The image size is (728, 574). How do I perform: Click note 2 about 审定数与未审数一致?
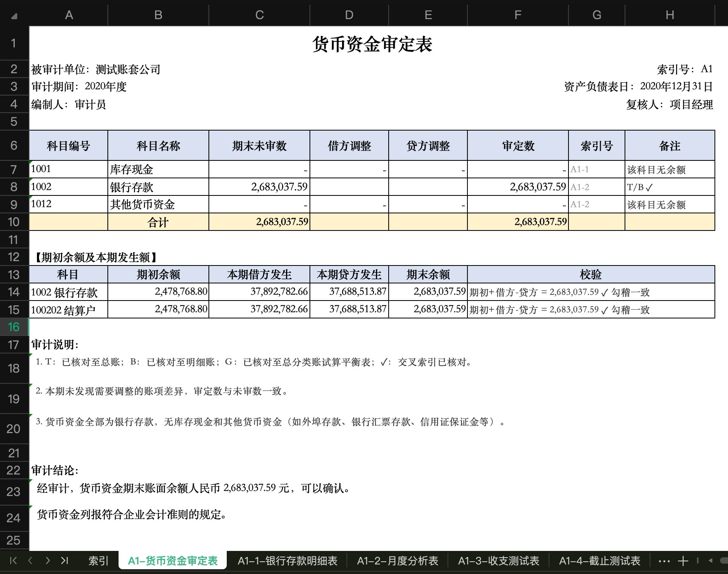click(x=162, y=391)
